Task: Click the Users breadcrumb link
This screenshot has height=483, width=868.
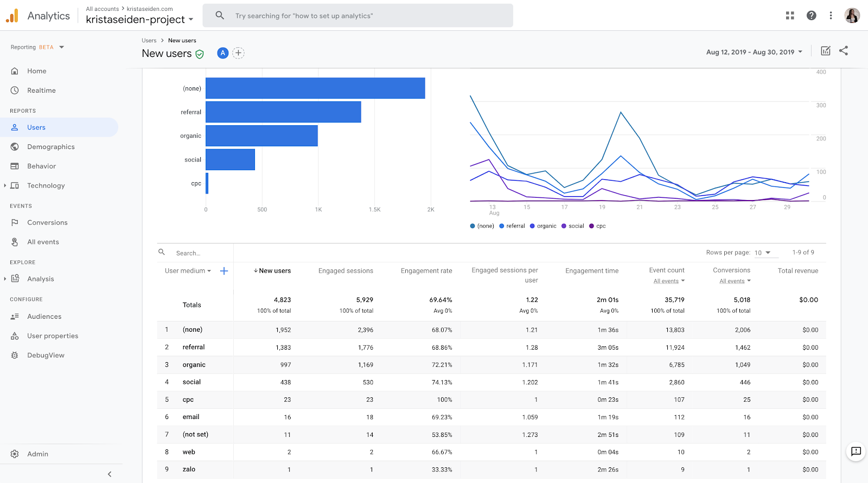Action: click(x=149, y=41)
